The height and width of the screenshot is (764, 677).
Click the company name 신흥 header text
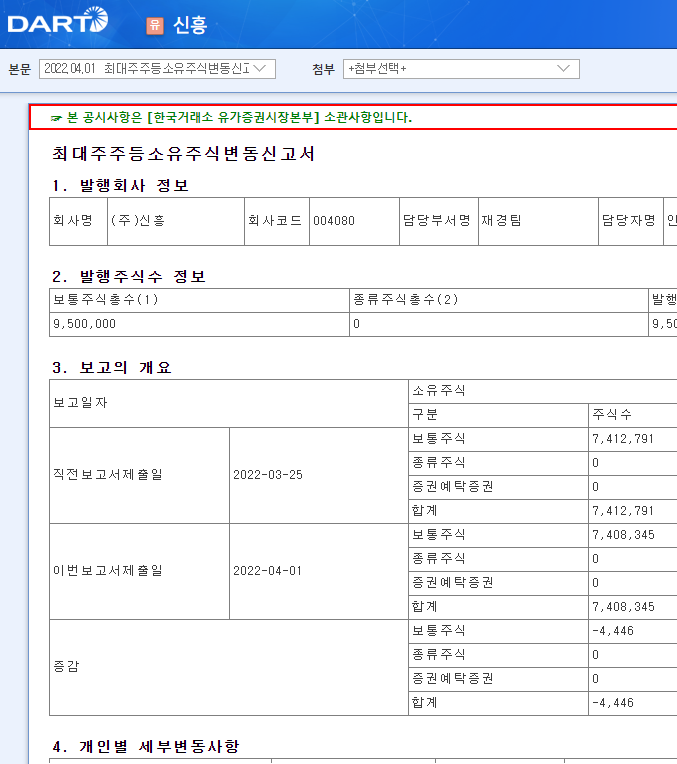click(x=190, y=25)
